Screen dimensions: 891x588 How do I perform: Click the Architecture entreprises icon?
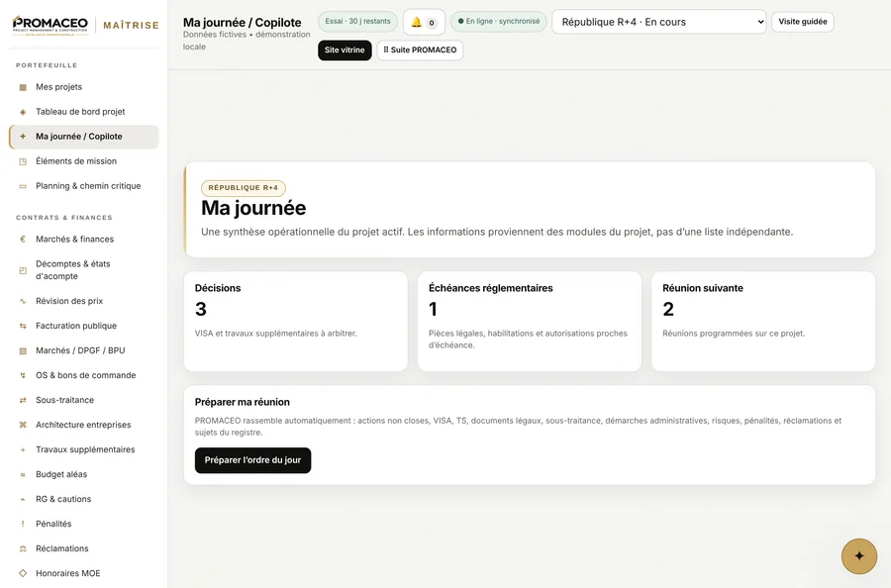(23, 425)
